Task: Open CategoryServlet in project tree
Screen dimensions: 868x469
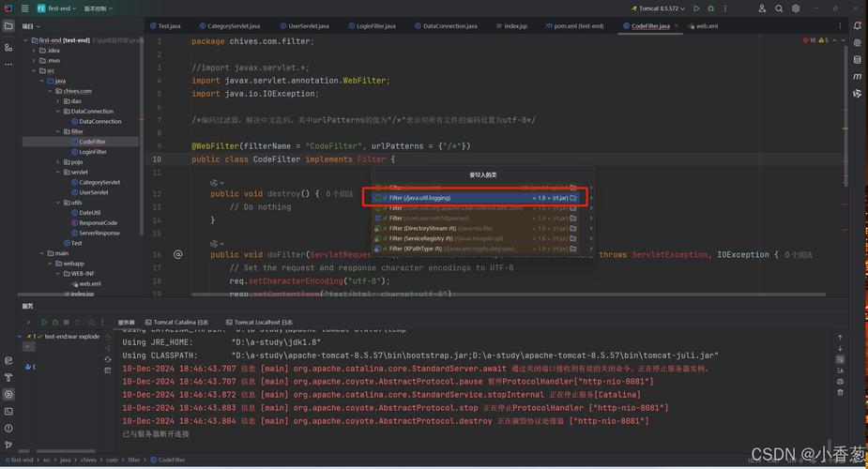Action: point(99,182)
